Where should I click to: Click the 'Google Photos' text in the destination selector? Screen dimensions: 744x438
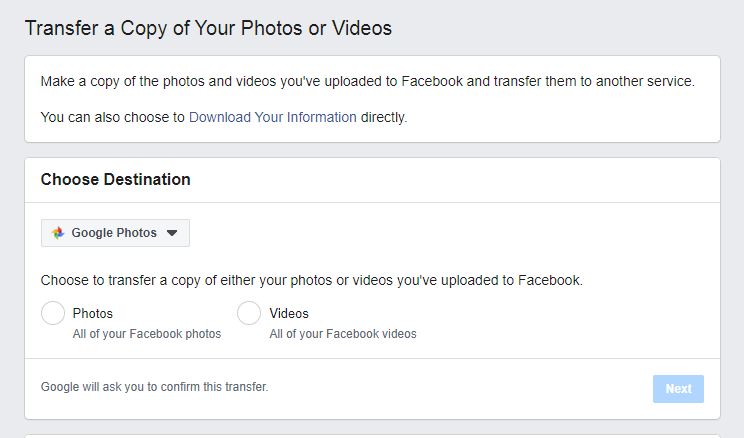pyautogui.click(x=114, y=233)
